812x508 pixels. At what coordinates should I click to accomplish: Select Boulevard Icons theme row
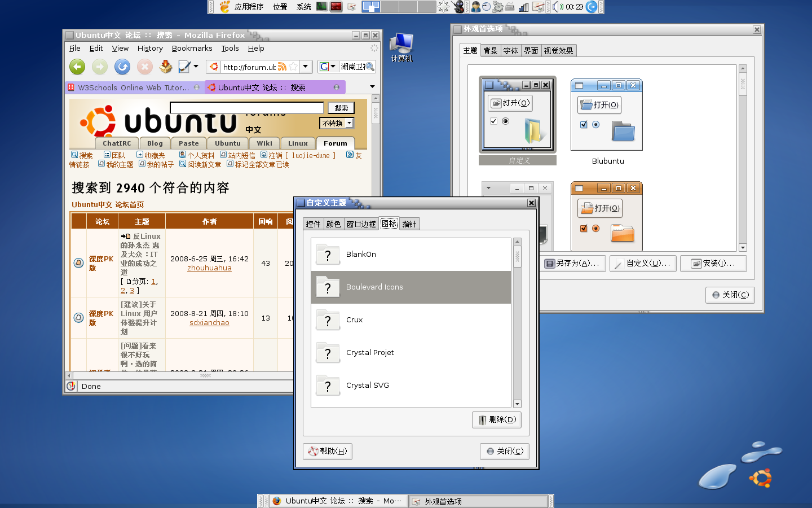411,287
